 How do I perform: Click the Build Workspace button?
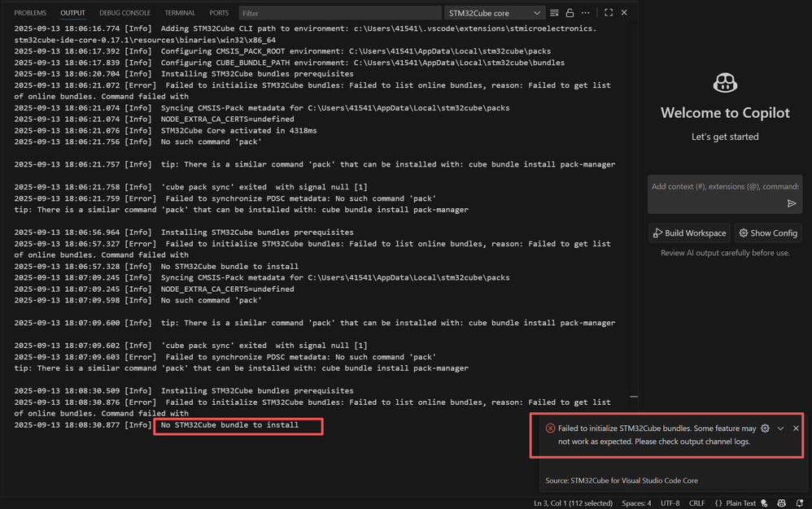coord(689,233)
